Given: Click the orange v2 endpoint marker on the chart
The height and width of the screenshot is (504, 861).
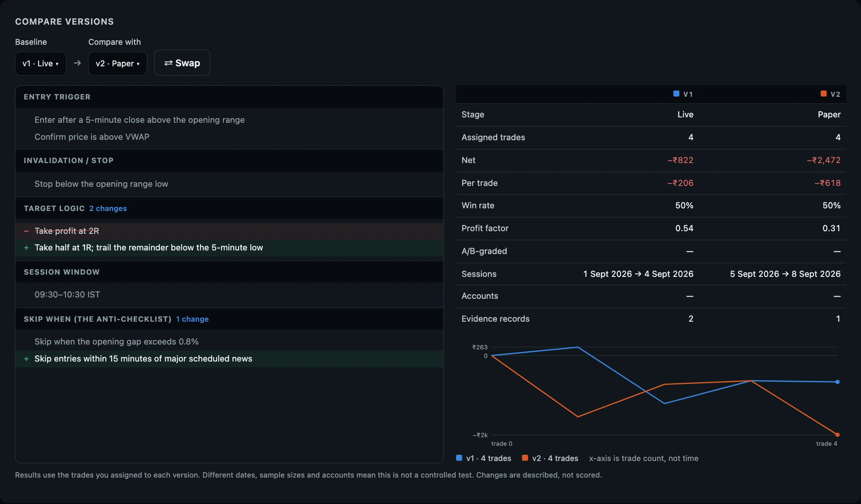Looking at the screenshot, I should coord(837,435).
